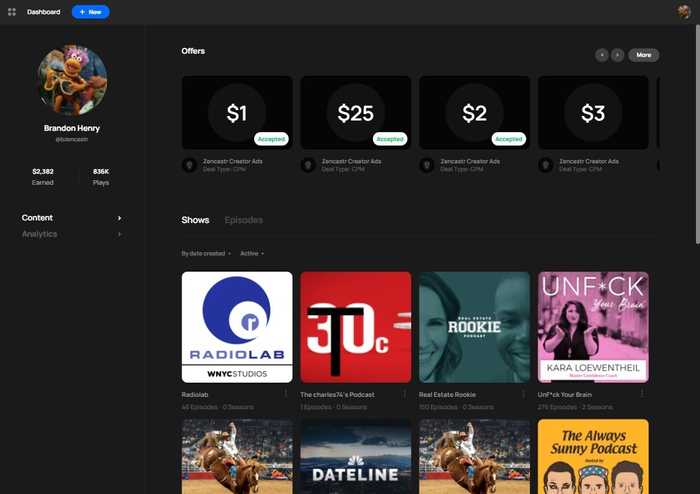Image resolution: width=700 pixels, height=494 pixels.
Task: Click the Accepted badge on the $2 offer
Action: pos(509,139)
